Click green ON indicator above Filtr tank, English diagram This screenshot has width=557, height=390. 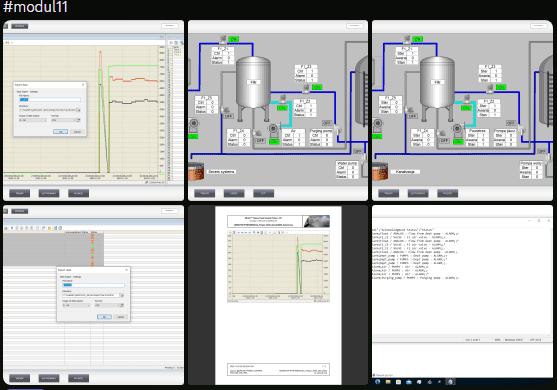234,39
